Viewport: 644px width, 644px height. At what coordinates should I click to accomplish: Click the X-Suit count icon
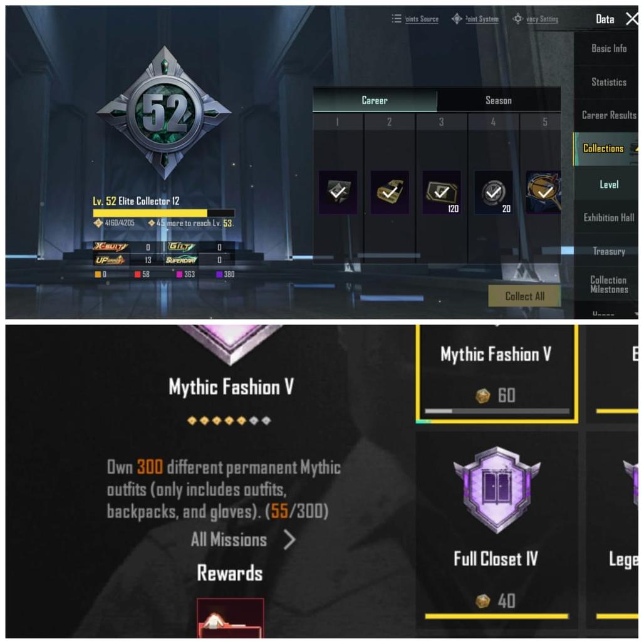pyautogui.click(x=110, y=246)
